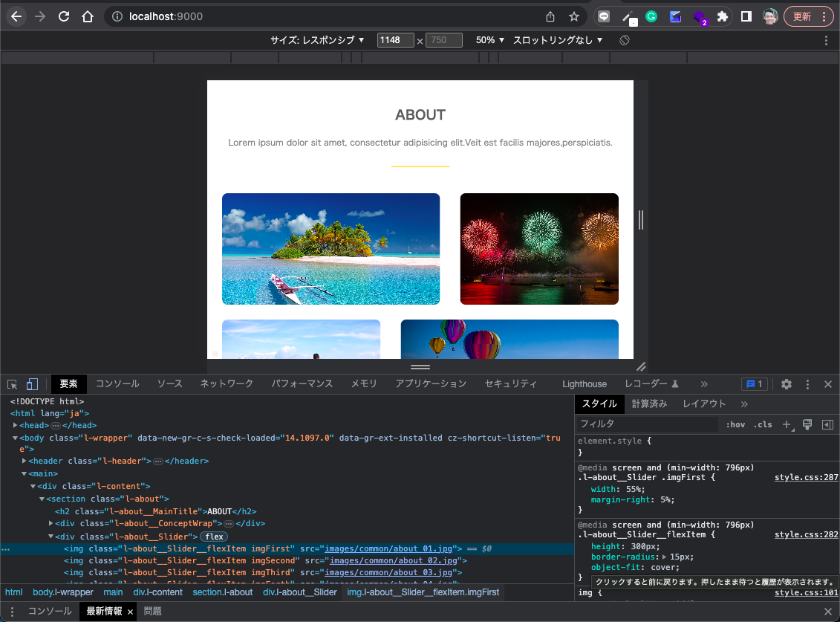840x622 pixels.
Task: Close the DevTools panel
Action: [x=828, y=384]
